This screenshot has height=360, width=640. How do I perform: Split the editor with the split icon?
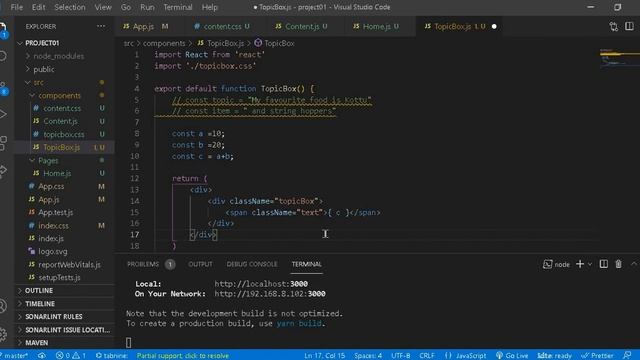(629, 27)
